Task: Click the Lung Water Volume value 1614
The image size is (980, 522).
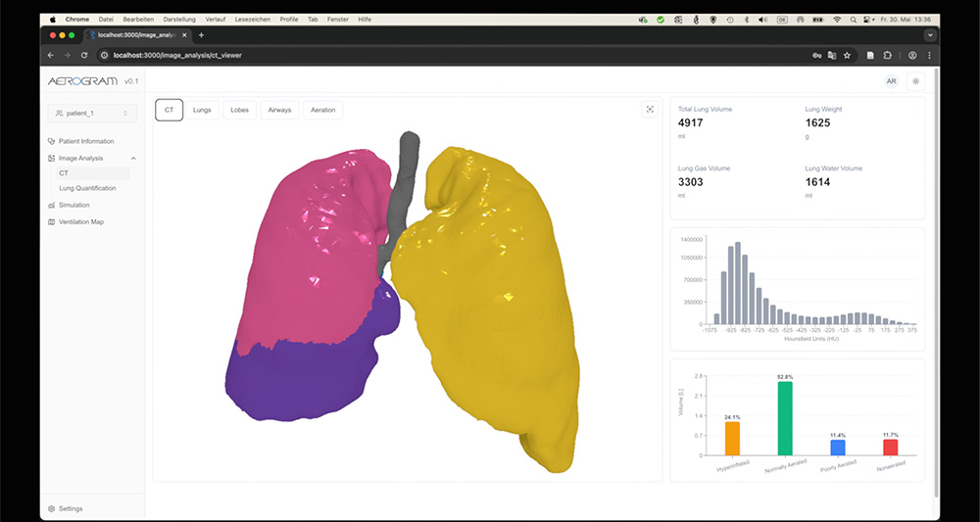Action: [x=817, y=182]
